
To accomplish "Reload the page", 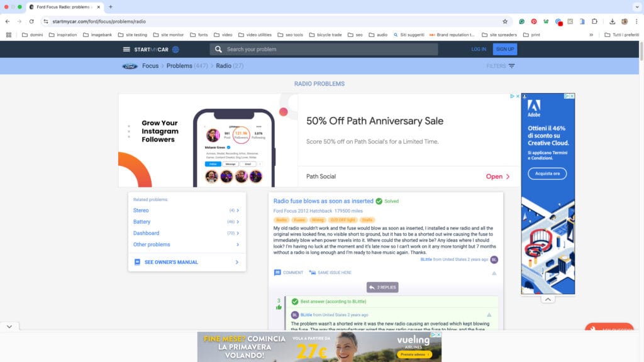I will coord(31,21).
